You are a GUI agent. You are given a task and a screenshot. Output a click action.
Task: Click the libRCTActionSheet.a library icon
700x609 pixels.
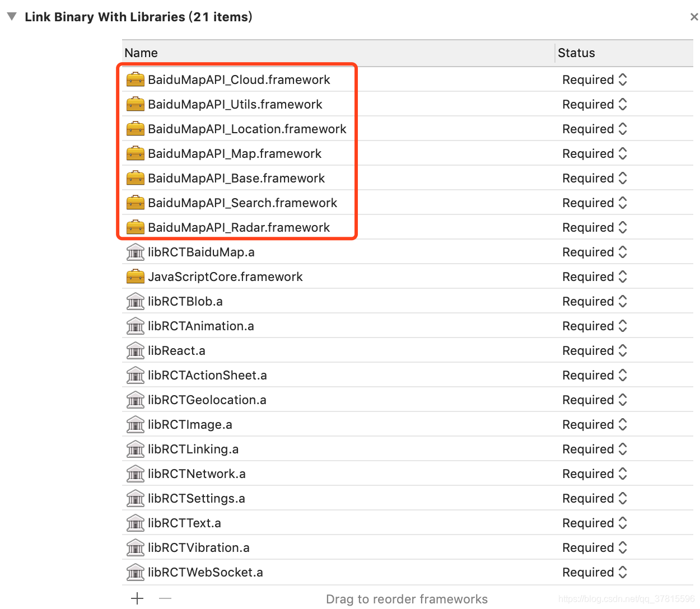tap(136, 375)
